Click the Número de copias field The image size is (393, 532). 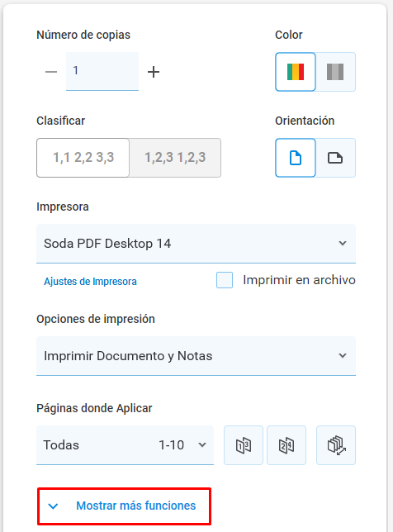[102, 71]
